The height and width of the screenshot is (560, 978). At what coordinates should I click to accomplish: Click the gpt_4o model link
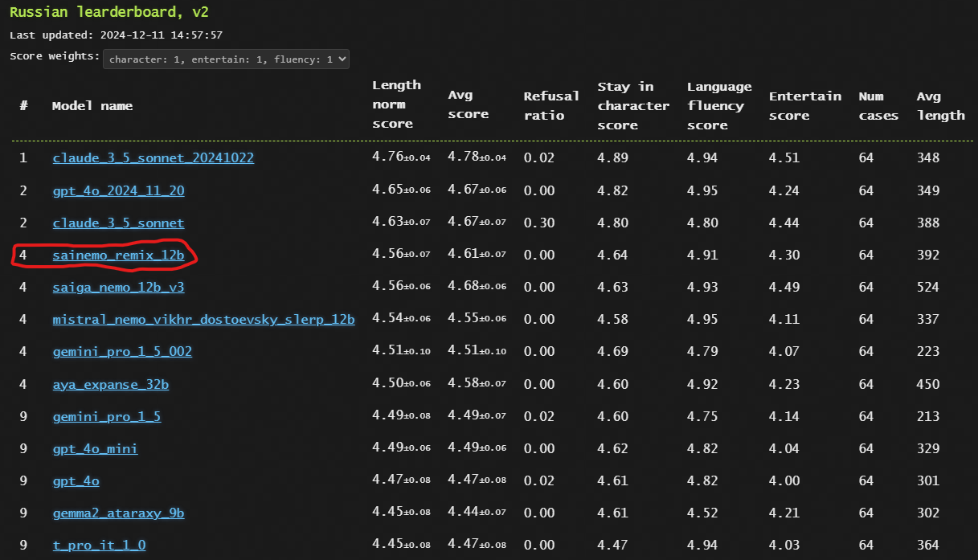click(76, 480)
